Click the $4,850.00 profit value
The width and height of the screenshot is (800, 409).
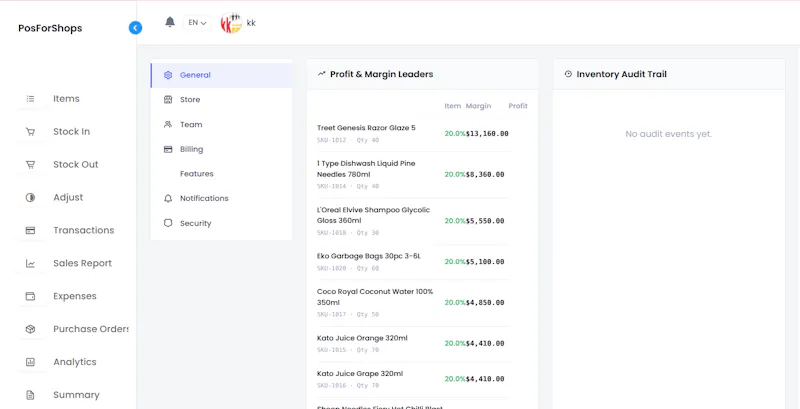click(485, 302)
